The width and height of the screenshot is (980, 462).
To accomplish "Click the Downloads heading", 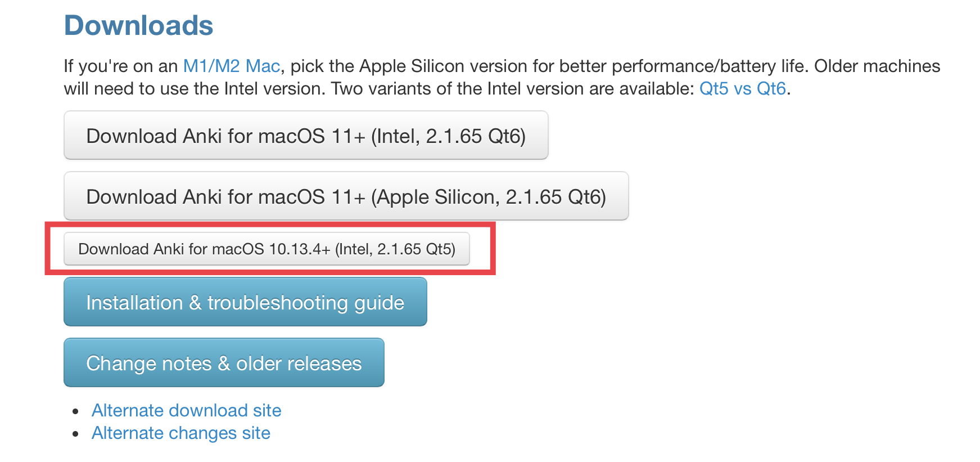I will pyautogui.click(x=138, y=26).
